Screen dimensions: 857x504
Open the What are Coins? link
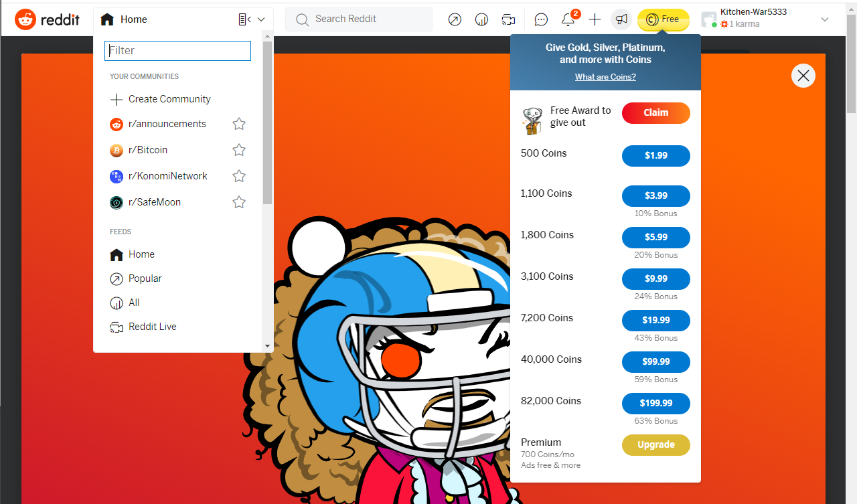click(x=605, y=76)
